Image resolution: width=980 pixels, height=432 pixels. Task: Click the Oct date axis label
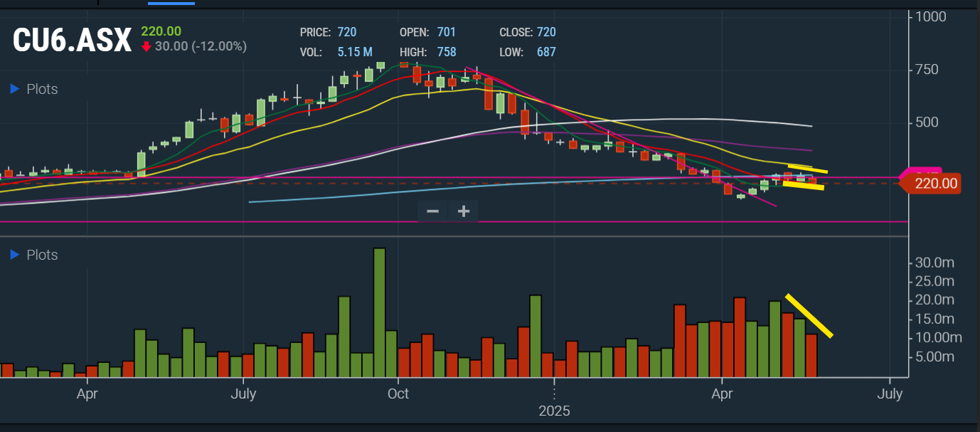pyautogui.click(x=398, y=394)
